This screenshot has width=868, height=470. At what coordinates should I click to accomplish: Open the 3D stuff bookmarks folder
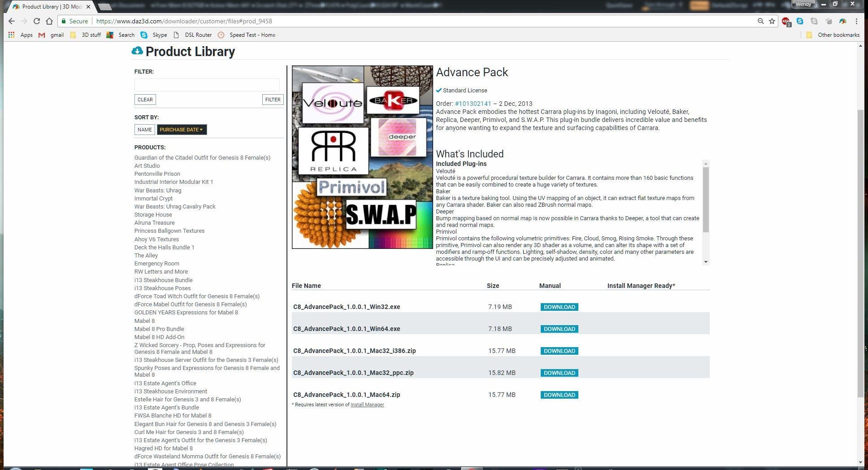click(85, 35)
